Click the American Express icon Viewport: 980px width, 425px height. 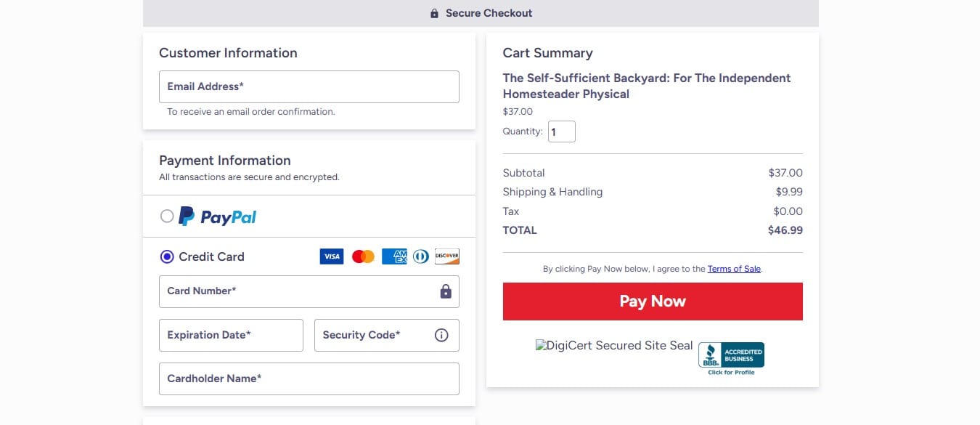tap(394, 256)
